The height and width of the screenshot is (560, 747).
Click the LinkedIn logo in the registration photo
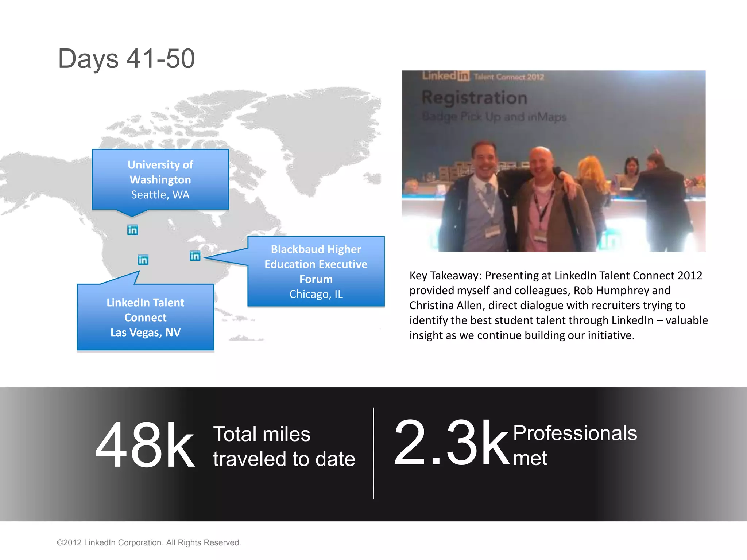(446, 76)
